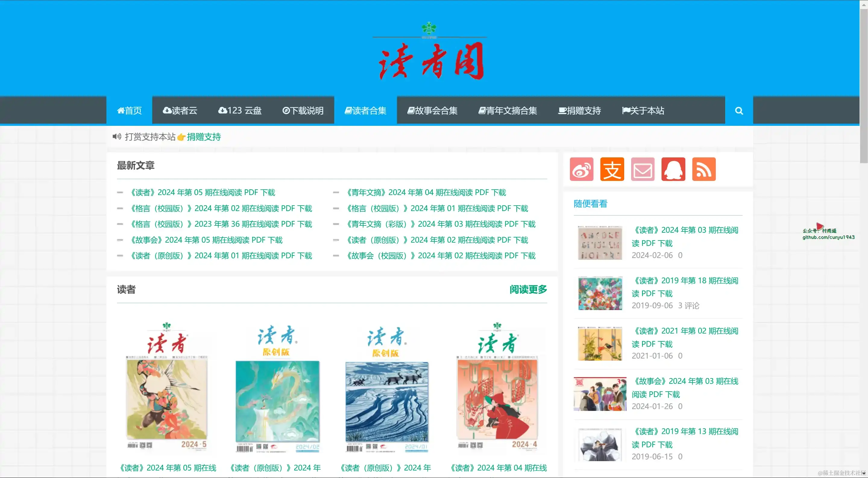Open the QQ penguin icon
The width and height of the screenshot is (868, 478).
(x=673, y=169)
